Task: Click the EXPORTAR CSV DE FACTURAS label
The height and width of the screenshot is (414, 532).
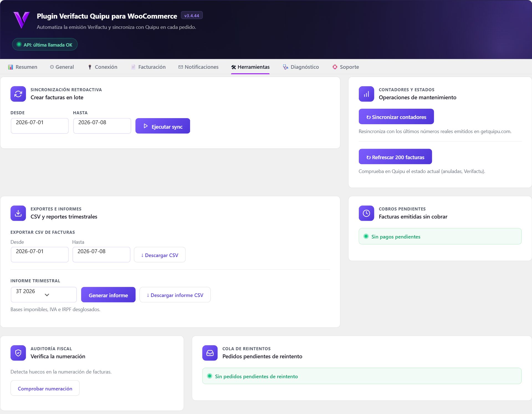Action: (43, 232)
